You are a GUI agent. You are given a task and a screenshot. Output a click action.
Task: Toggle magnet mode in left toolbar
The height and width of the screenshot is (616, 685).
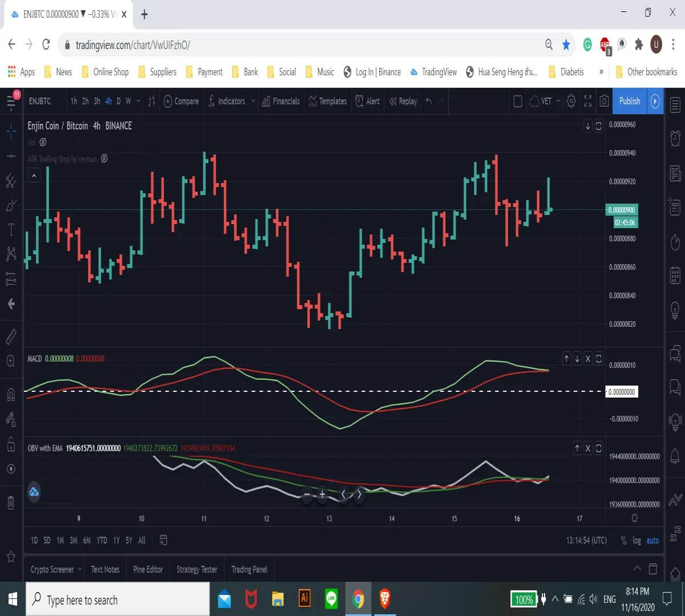click(11, 394)
